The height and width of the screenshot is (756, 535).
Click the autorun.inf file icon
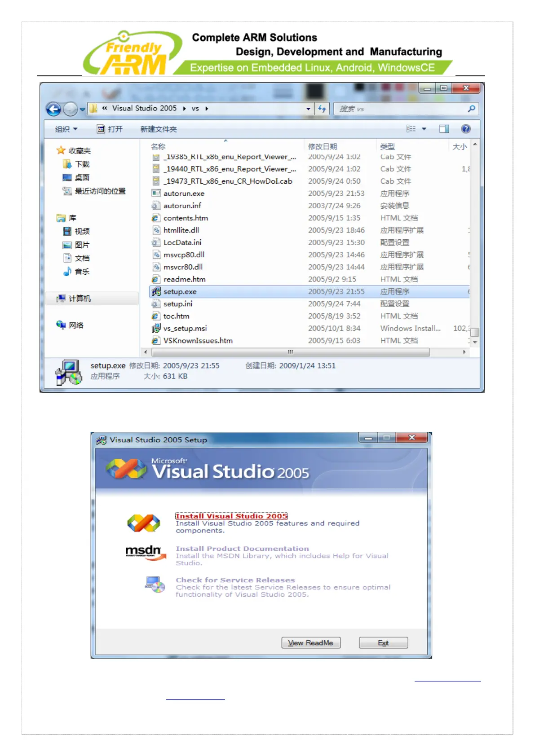(156, 206)
